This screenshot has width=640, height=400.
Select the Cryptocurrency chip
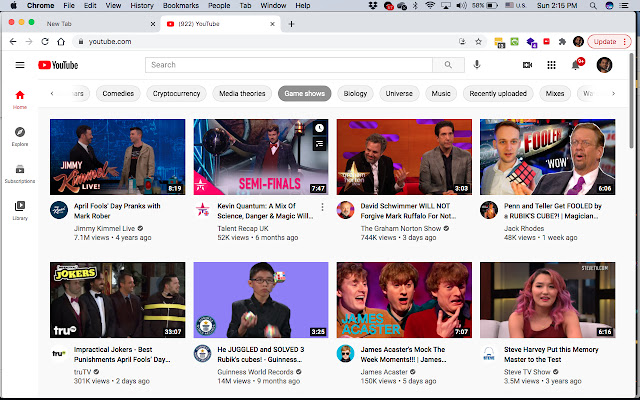pos(176,93)
